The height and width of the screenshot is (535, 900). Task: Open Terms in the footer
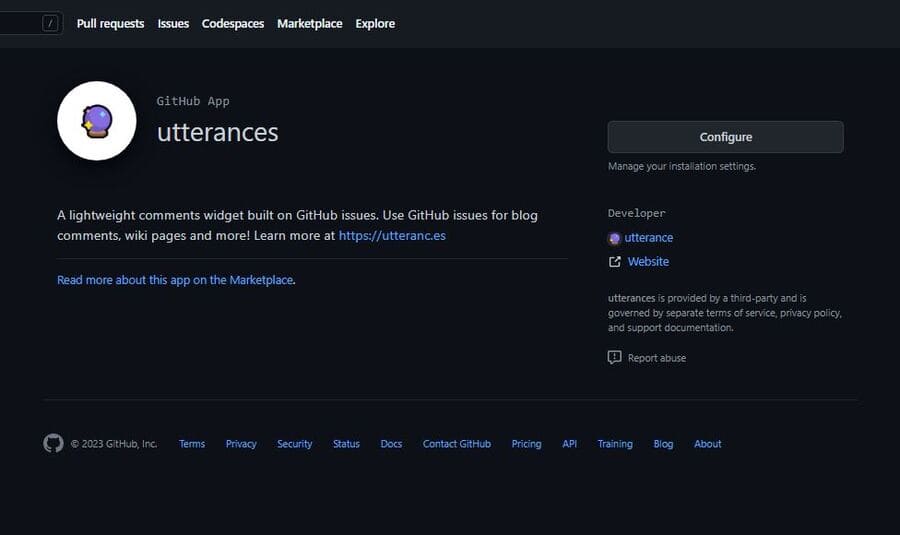click(192, 444)
